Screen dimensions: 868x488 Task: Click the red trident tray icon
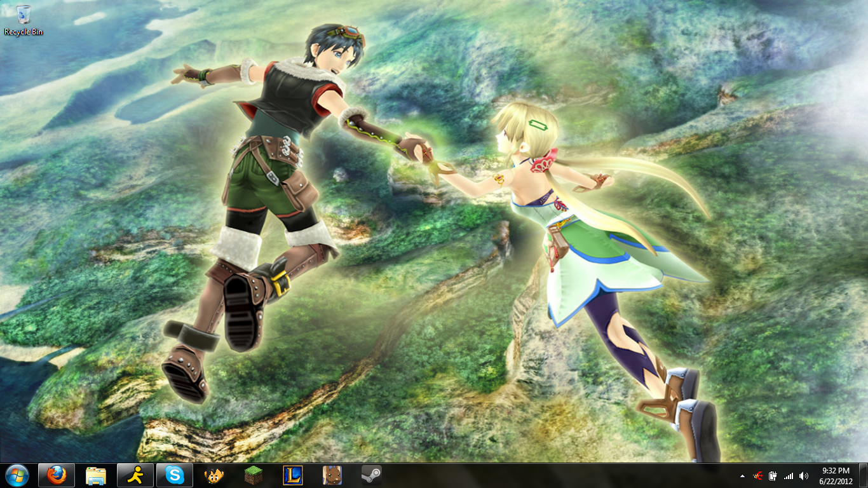(758, 476)
